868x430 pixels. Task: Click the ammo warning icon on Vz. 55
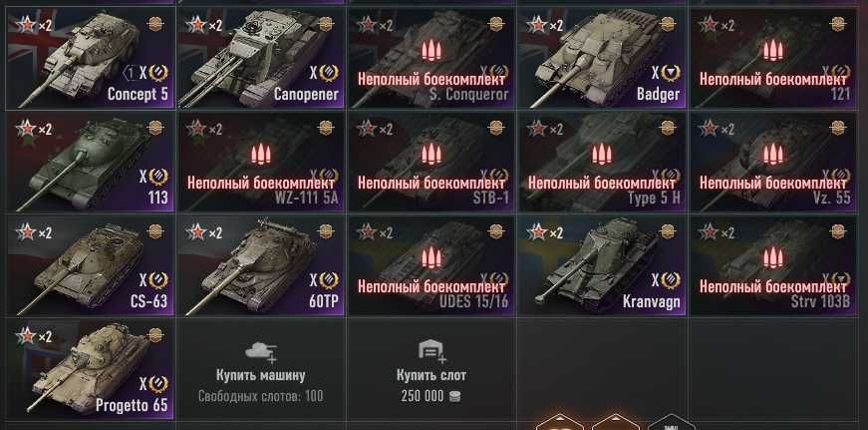(773, 155)
